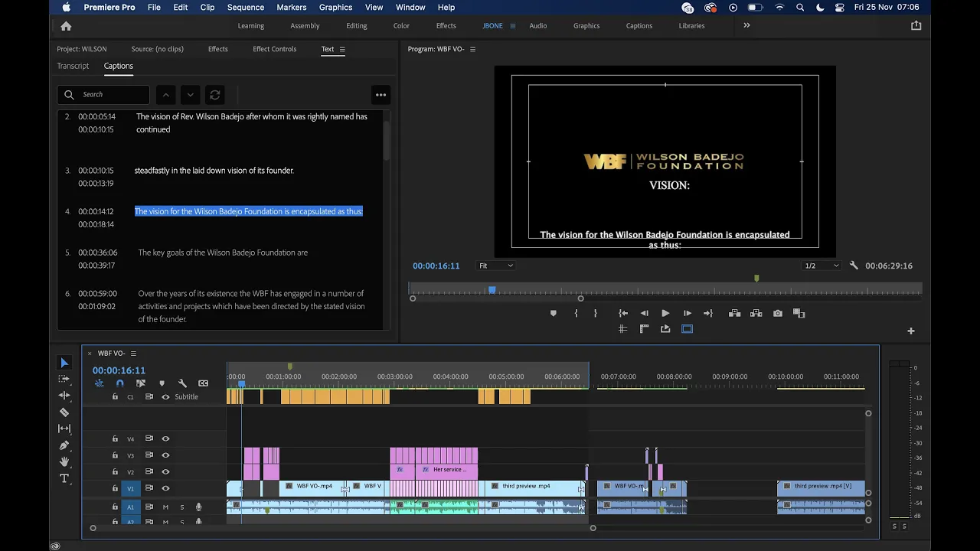Hide video track V1
This screenshot has height=551, width=980.
(x=165, y=488)
